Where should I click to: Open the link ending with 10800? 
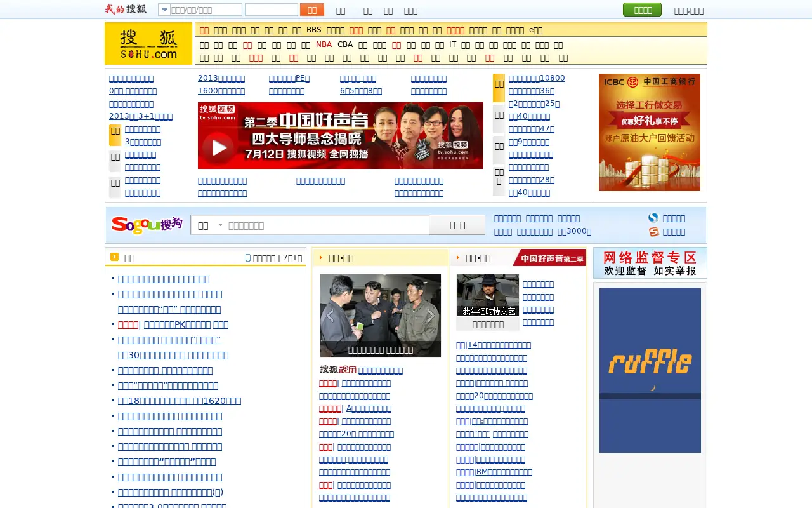pyautogui.click(x=537, y=78)
